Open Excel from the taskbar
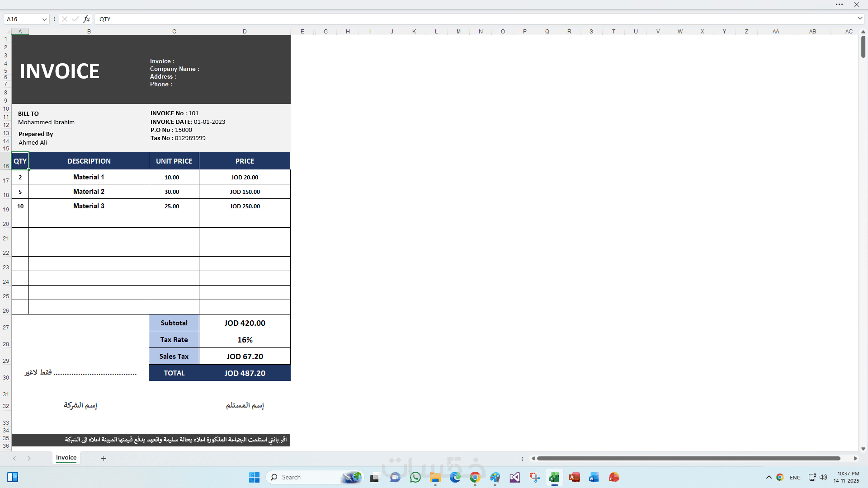 (554, 477)
